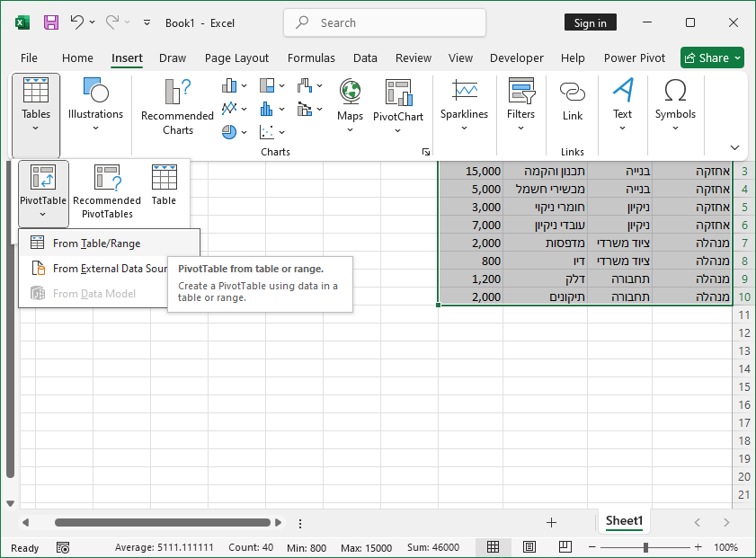The image size is (756, 558).
Task: Click the Recommended Charts icon
Action: pyautogui.click(x=177, y=93)
